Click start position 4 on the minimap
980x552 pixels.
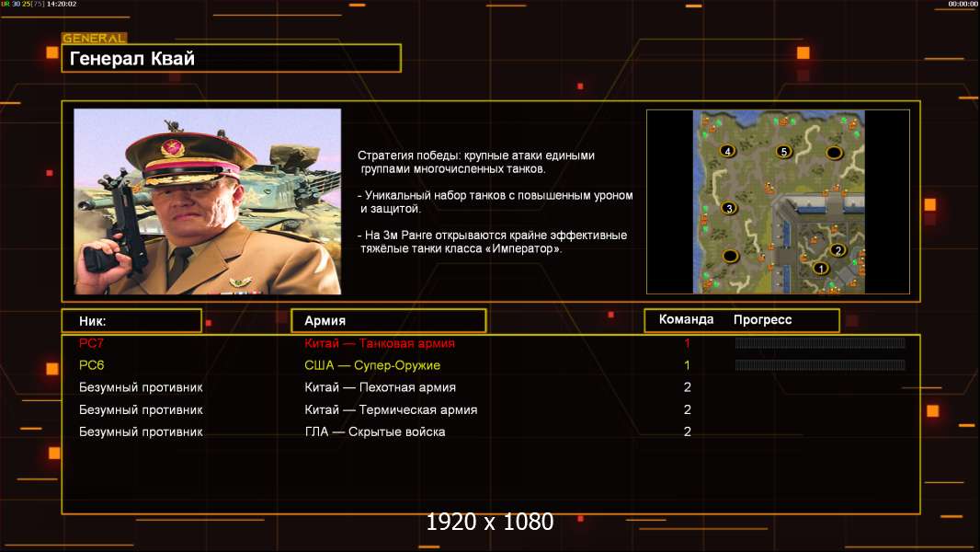727,151
